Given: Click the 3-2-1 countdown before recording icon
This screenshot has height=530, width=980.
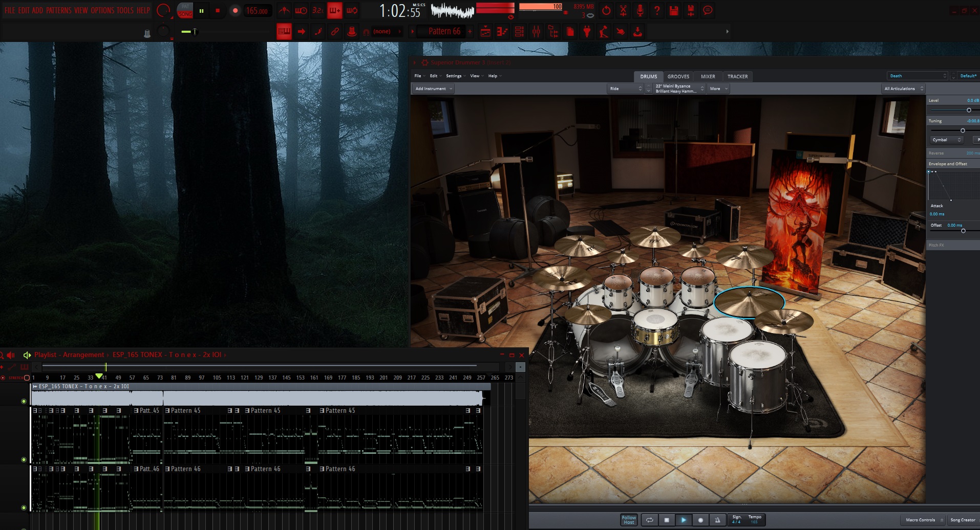Looking at the screenshot, I should (x=318, y=10).
